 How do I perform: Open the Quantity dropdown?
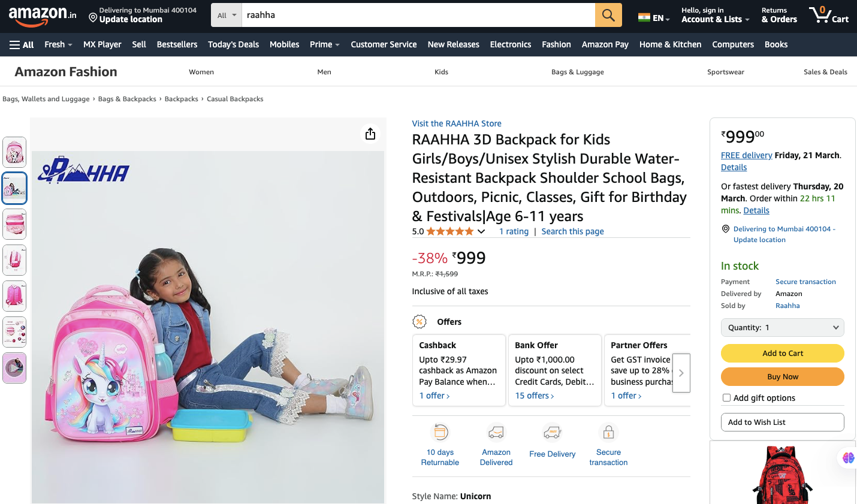point(782,328)
